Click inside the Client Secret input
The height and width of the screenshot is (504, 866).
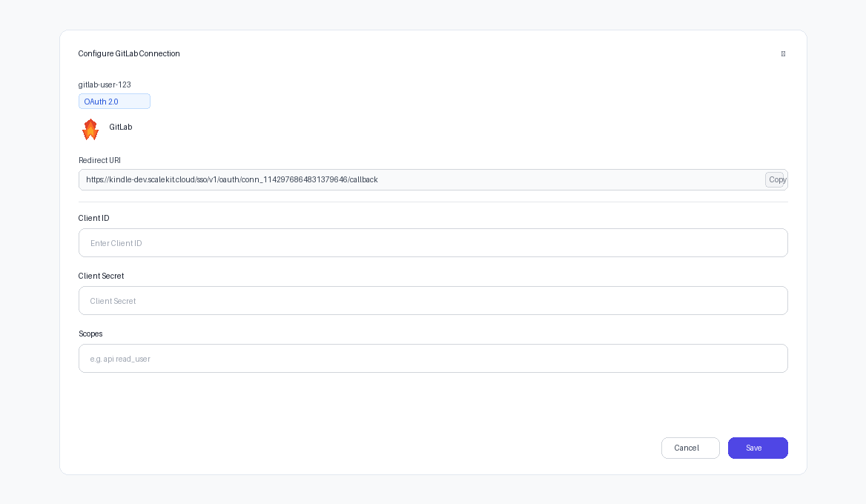tap(433, 300)
